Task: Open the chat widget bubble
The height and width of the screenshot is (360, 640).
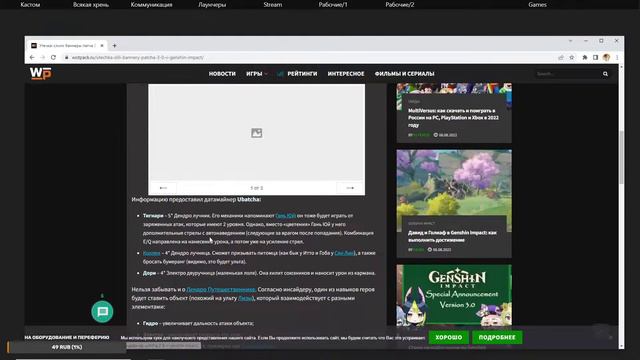Action: point(102,312)
